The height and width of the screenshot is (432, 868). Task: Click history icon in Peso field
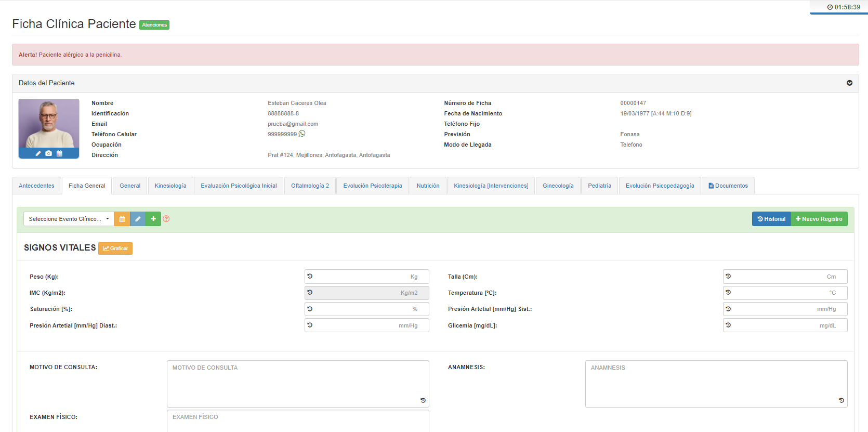(x=310, y=277)
